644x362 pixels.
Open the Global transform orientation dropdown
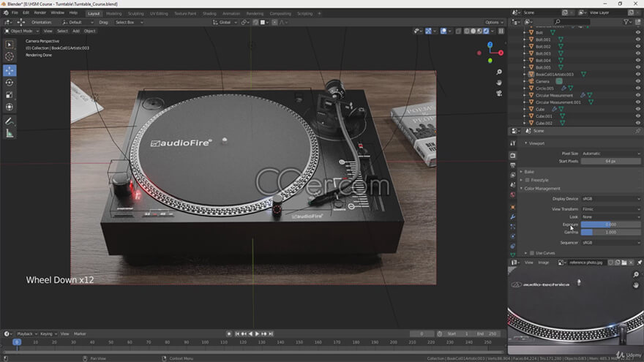[x=225, y=23]
